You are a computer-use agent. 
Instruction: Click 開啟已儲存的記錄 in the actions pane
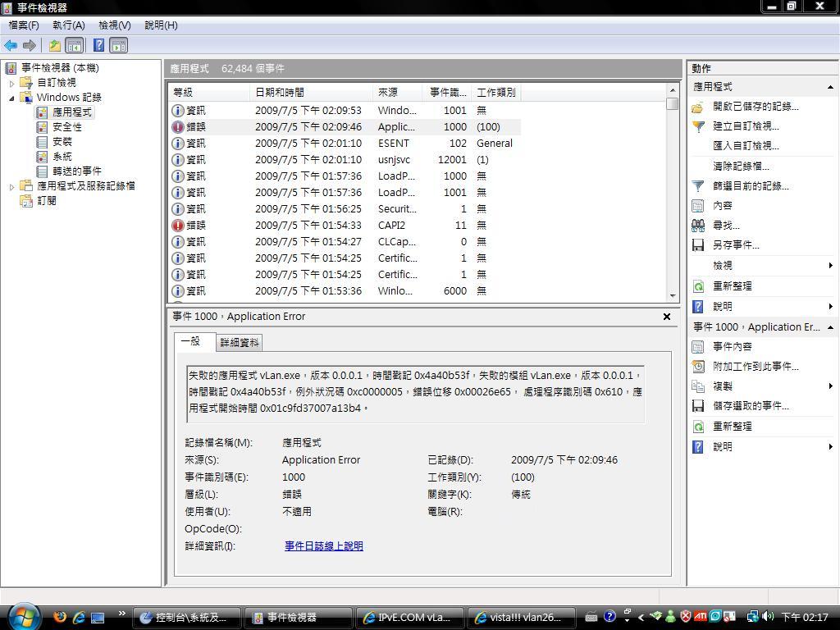pyautogui.click(x=755, y=107)
